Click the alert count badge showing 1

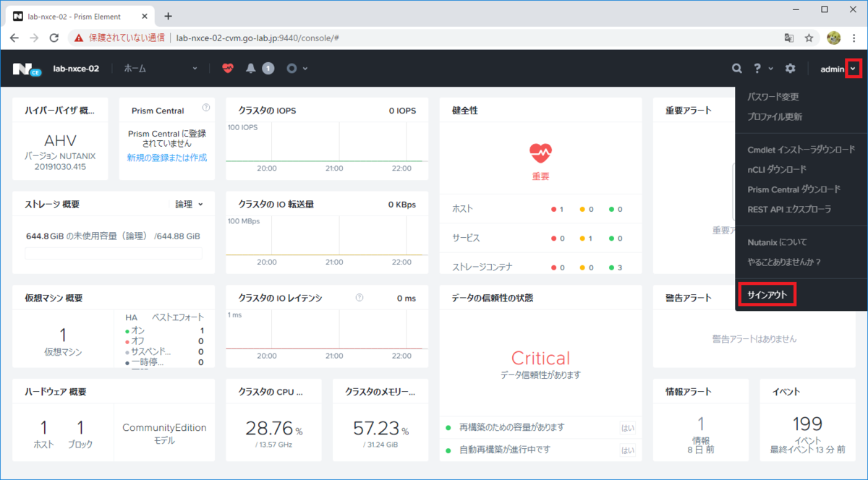tap(268, 68)
